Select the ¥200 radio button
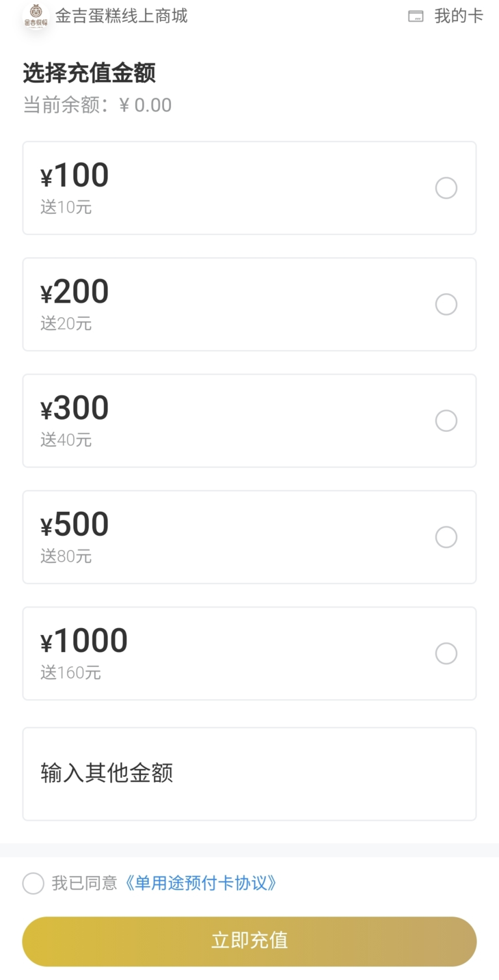 point(446,304)
